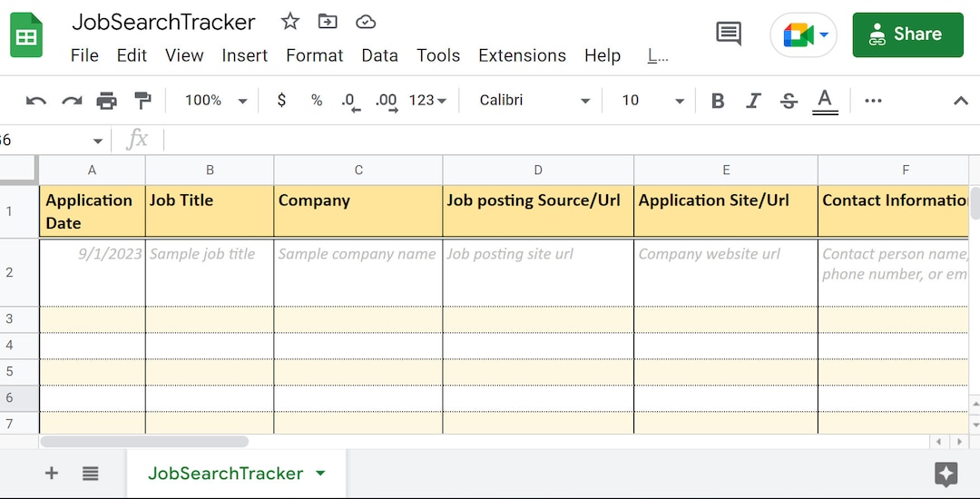Toggle bold formatting

[718, 101]
